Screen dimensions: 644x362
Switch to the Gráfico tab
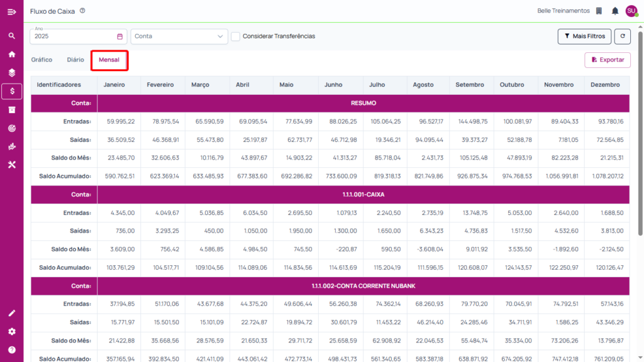[x=42, y=60]
